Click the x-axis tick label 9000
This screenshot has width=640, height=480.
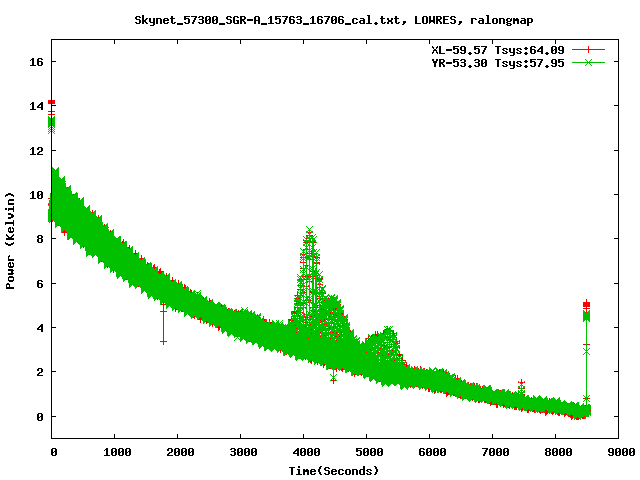pos(621,452)
